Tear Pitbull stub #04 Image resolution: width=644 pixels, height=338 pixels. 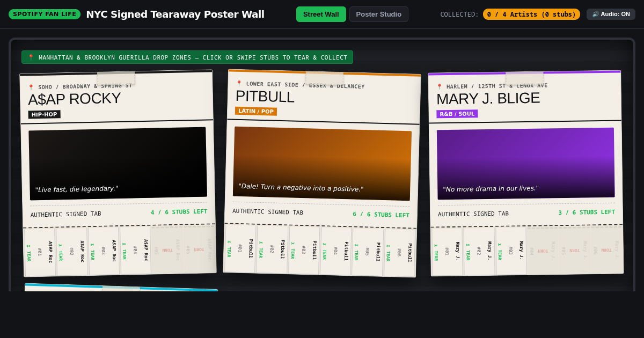(x=336, y=251)
